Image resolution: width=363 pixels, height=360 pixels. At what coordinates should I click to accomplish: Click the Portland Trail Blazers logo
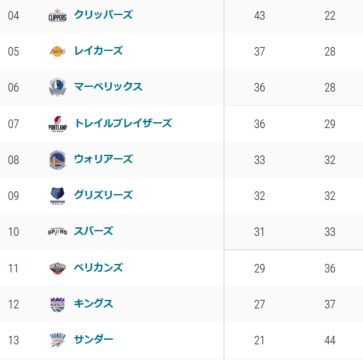[x=57, y=124]
